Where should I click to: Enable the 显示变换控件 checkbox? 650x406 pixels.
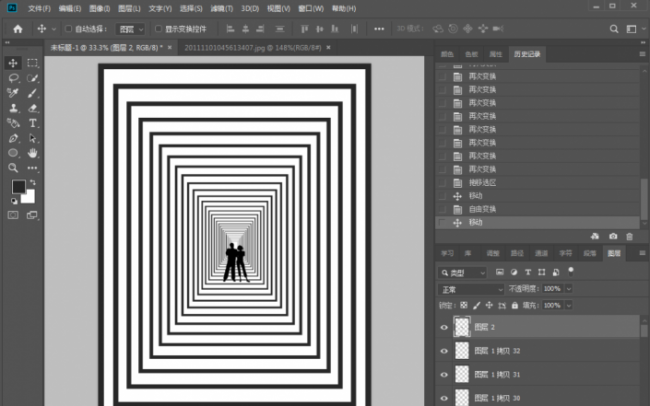(x=158, y=29)
